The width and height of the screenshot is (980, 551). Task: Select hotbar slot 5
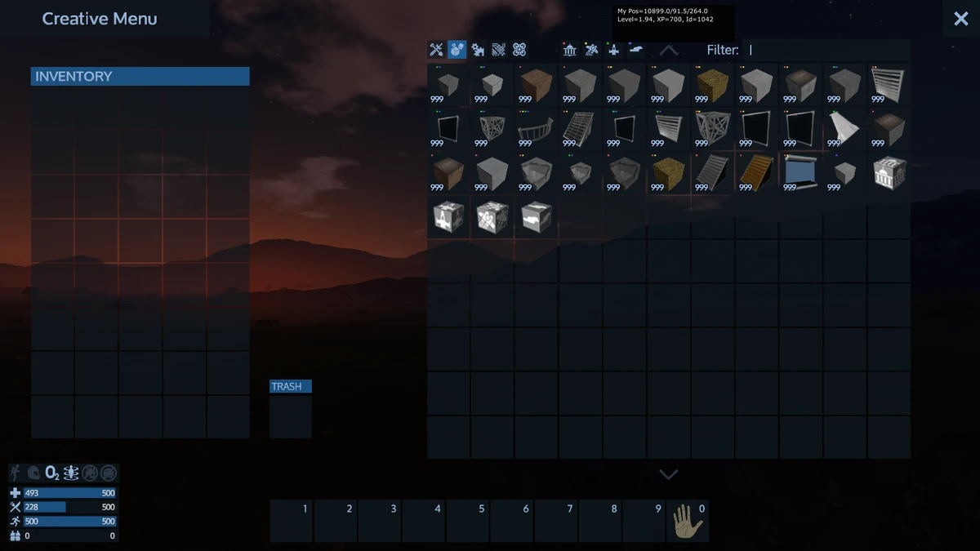pyautogui.click(x=467, y=520)
